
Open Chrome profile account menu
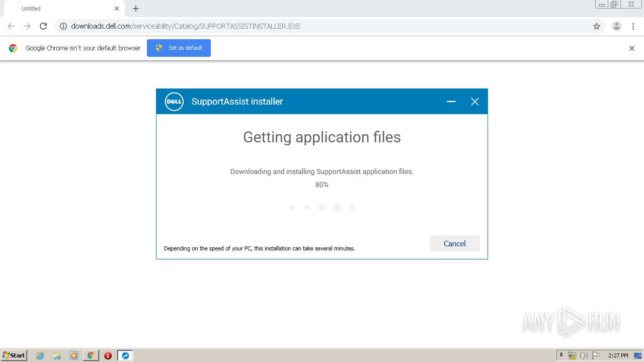click(617, 26)
